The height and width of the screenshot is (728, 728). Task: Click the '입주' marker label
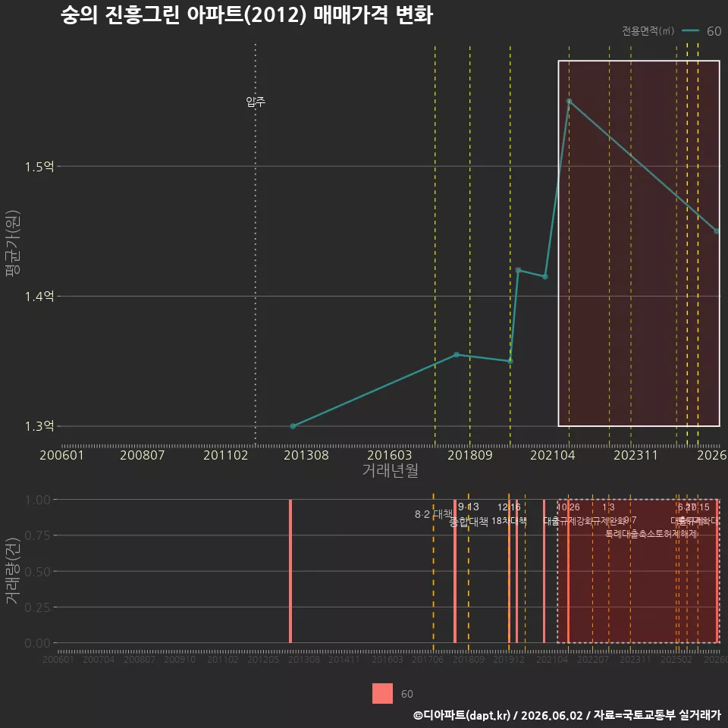point(256,101)
